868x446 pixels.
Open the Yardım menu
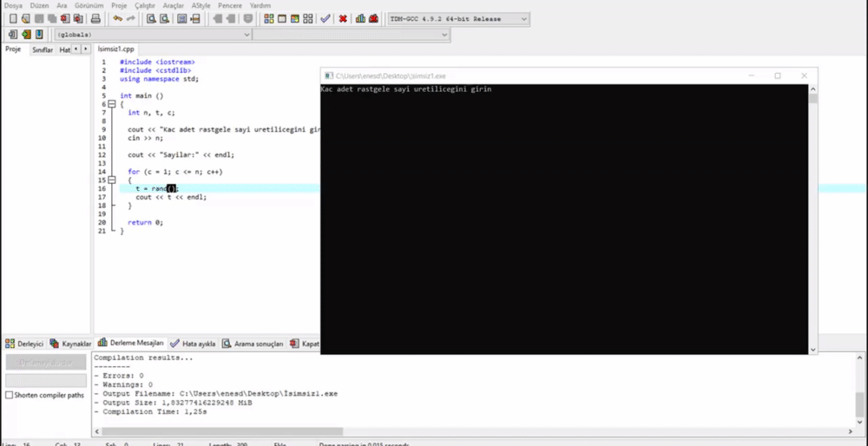click(x=260, y=5)
